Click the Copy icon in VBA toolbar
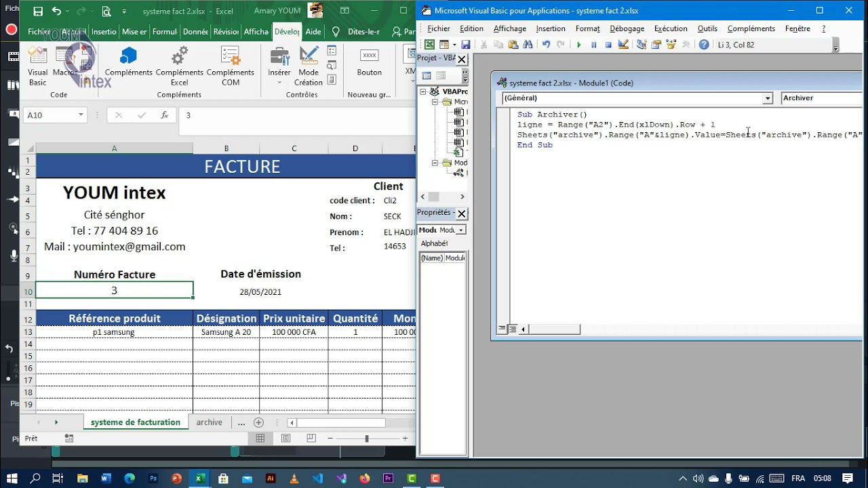The height and width of the screenshot is (488, 868). 498,45
